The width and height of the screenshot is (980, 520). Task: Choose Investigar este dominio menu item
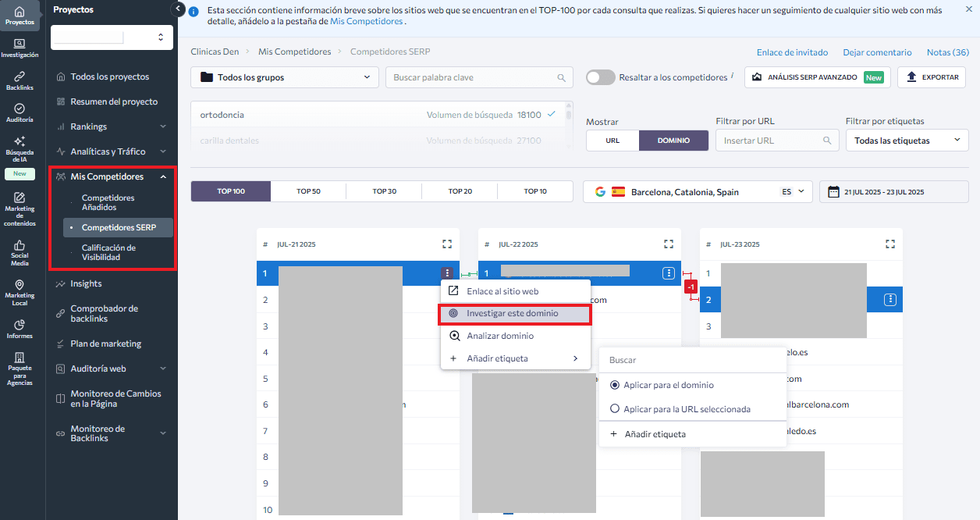click(x=515, y=313)
